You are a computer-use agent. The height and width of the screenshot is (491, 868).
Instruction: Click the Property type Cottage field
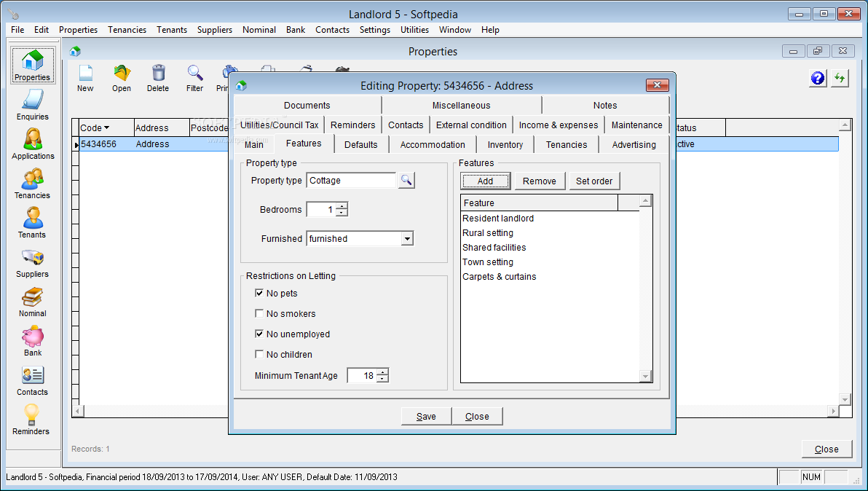click(352, 181)
